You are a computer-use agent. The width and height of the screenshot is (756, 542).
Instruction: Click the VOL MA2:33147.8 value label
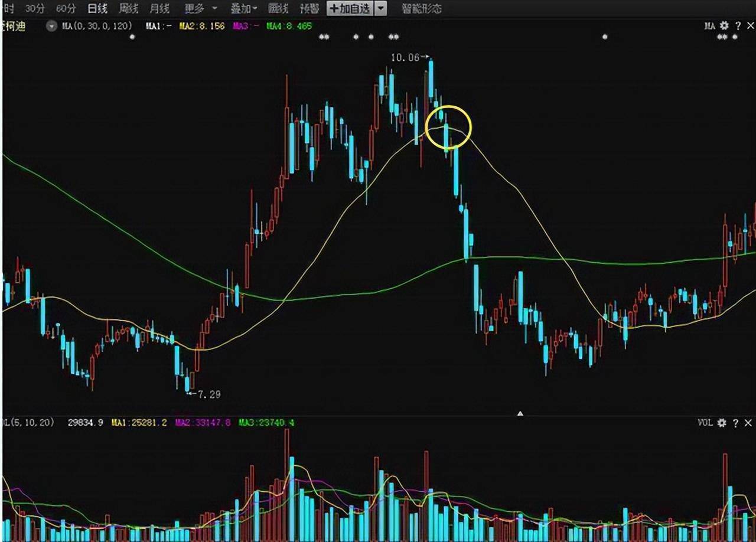[203, 423]
